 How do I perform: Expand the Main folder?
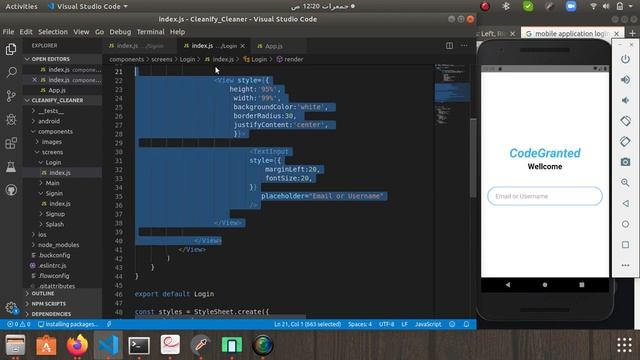click(x=52, y=183)
